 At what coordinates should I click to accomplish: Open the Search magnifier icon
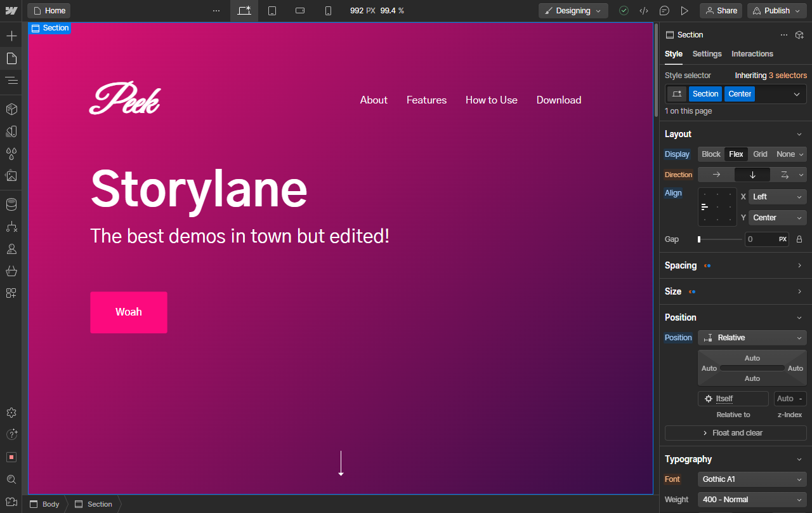(x=11, y=479)
